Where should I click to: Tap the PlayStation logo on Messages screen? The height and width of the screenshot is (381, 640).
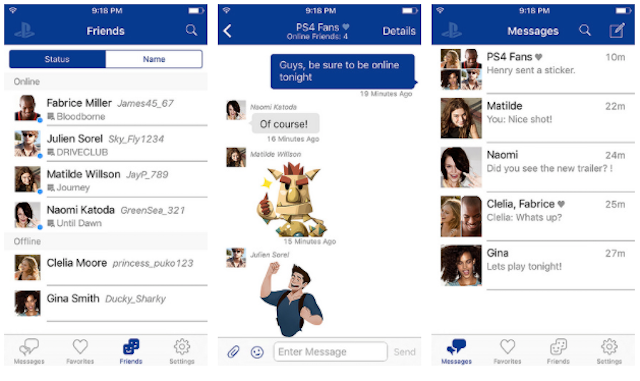[452, 31]
